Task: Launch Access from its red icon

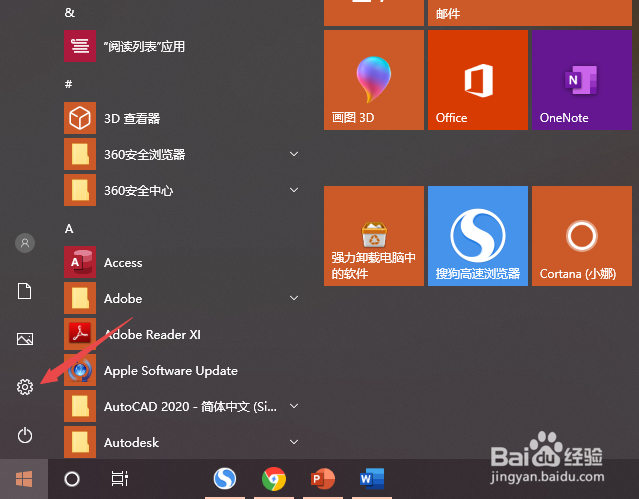Action: [x=80, y=262]
